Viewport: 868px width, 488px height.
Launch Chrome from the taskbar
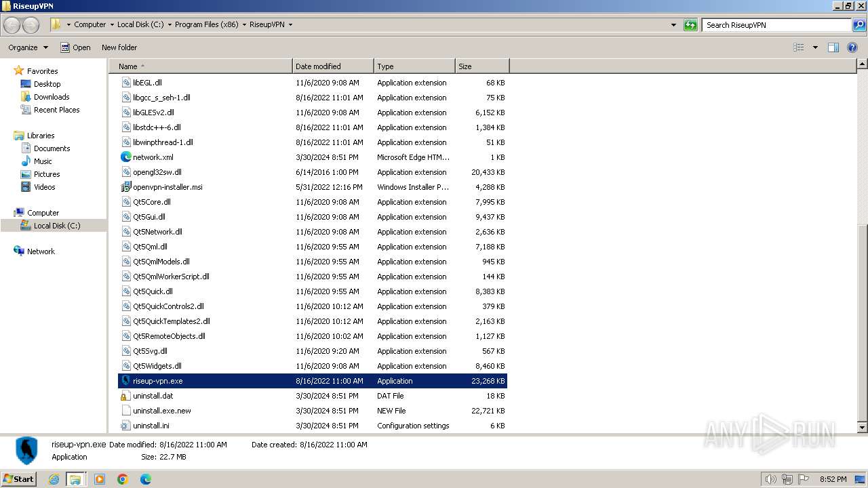[123, 479]
